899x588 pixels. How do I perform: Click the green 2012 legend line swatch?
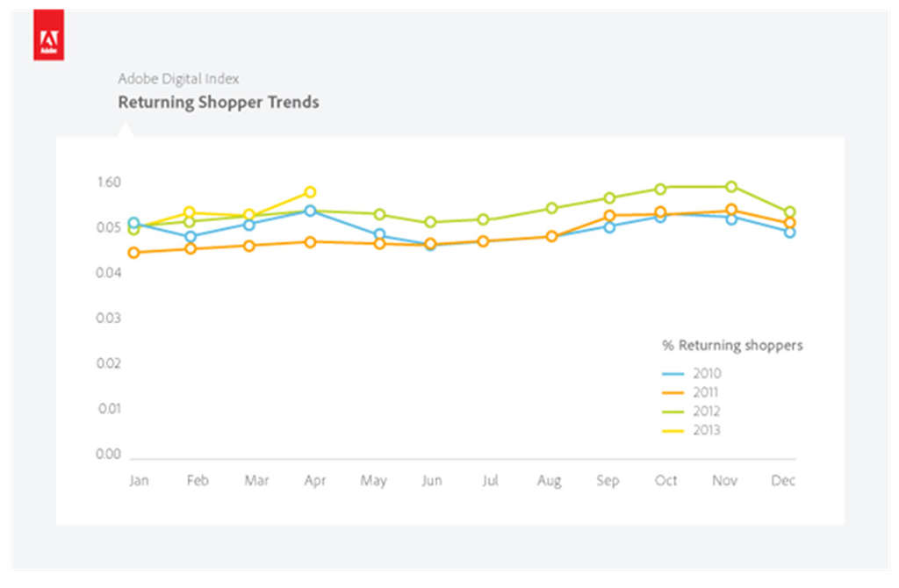(672, 412)
